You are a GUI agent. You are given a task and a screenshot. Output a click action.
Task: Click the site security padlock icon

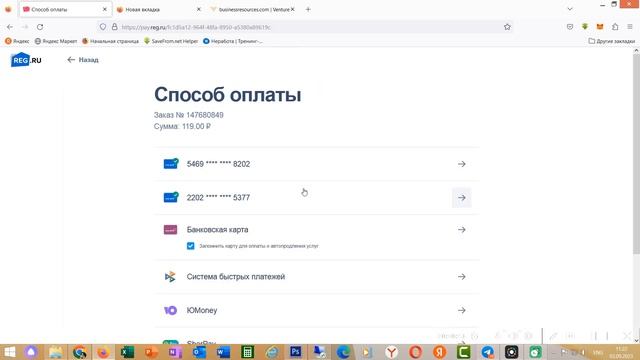pos(115,27)
